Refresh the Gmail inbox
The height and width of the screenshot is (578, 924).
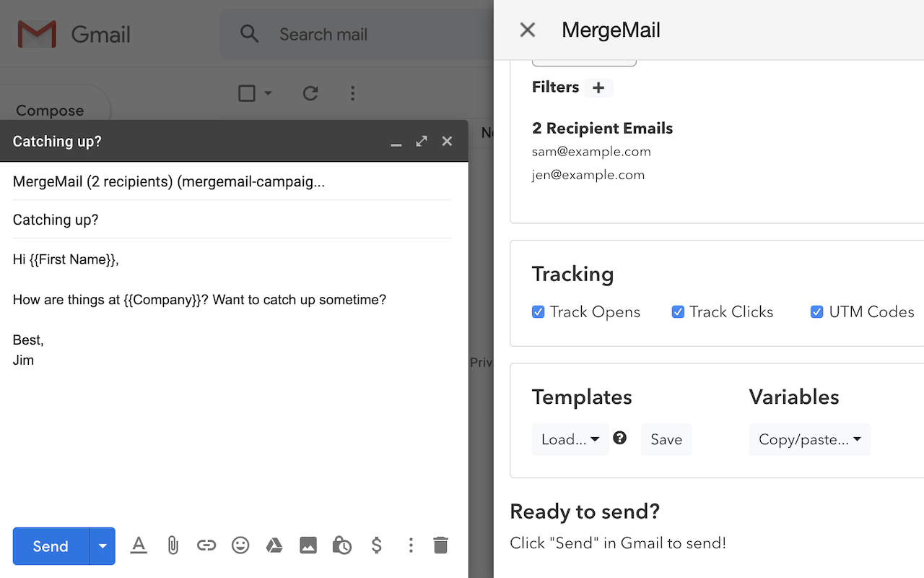[x=310, y=93]
